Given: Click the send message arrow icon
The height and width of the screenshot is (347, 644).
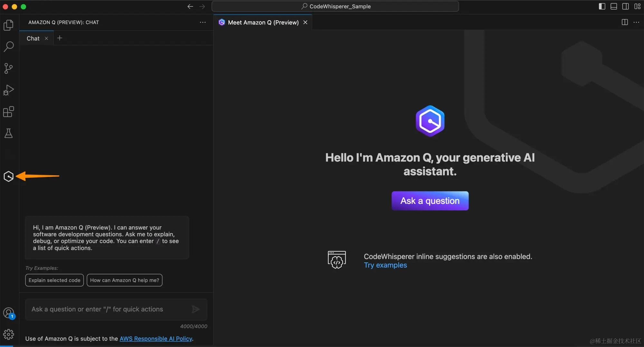Looking at the screenshot, I should 196,309.
